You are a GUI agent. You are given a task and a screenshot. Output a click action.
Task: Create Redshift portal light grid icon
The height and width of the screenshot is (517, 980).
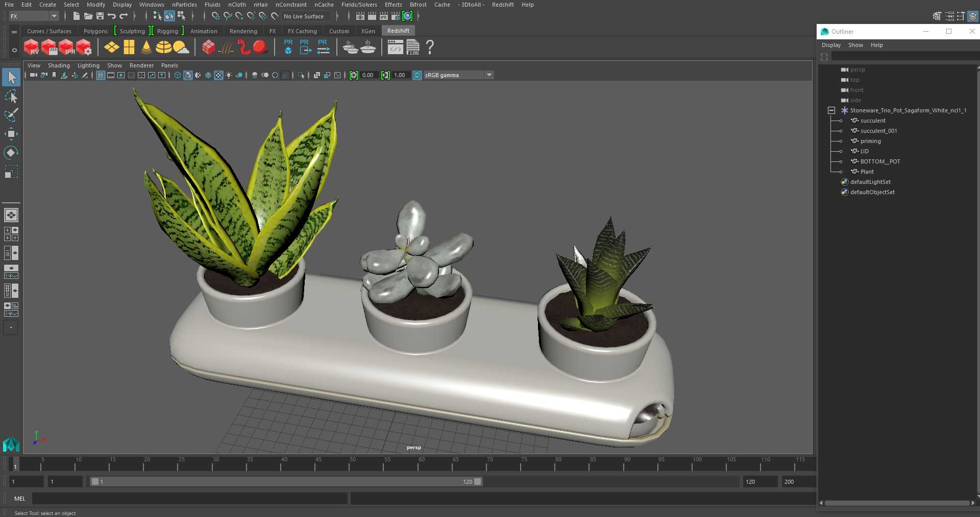[x=129, y=48]
